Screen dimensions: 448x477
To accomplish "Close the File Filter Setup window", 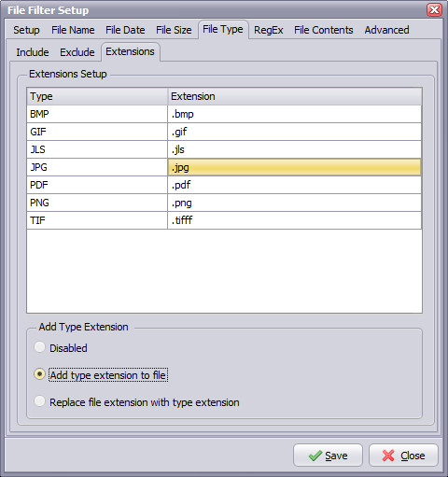I will point(434,9).
